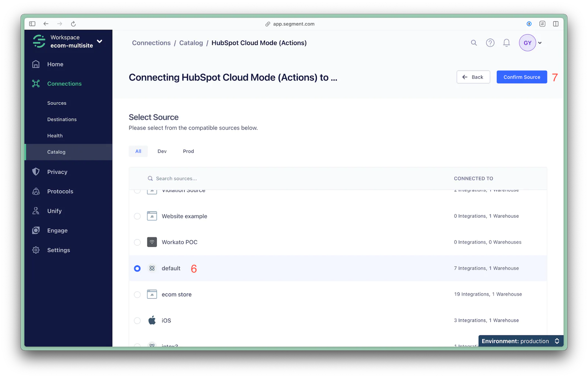
Task: Open the GY user avatar dropdown
Action: pyautogui.click(x=531, y=43)
